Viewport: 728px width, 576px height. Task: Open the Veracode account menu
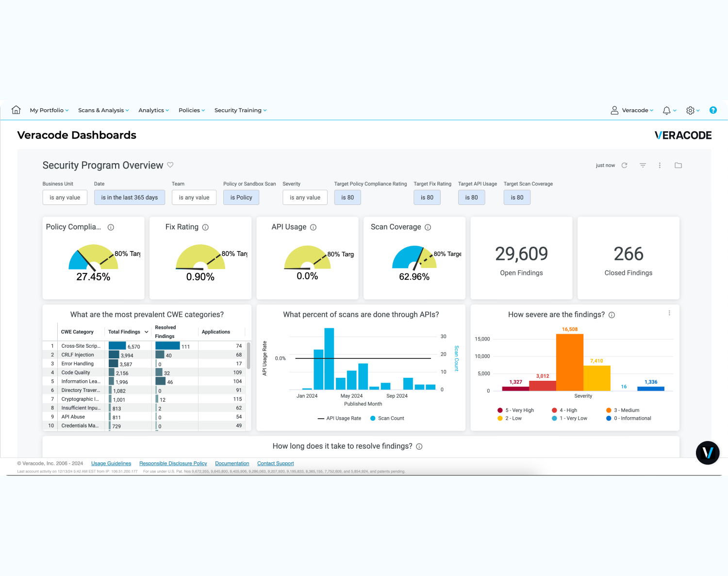[x=637, y=110]
